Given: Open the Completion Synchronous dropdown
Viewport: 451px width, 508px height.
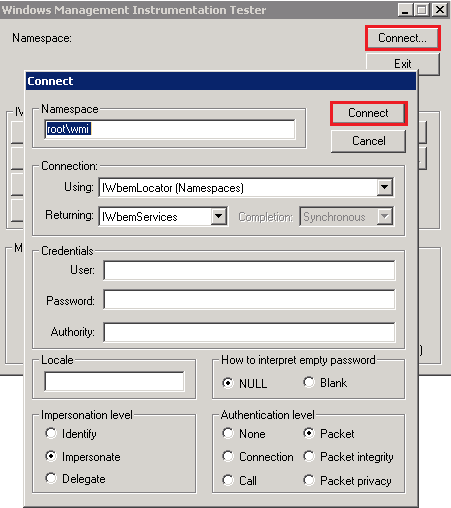Looking at the screenshot, I should tap(384, 216).
